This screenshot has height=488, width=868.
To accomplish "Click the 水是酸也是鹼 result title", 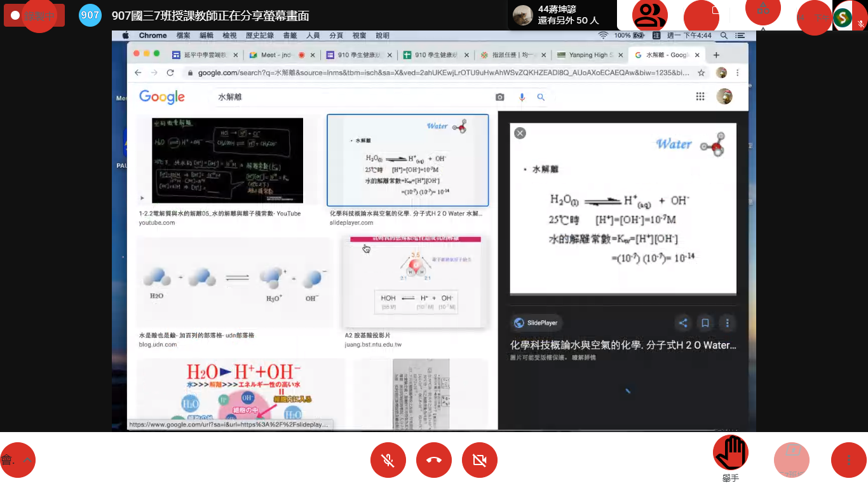I will (x=196, y=335).
